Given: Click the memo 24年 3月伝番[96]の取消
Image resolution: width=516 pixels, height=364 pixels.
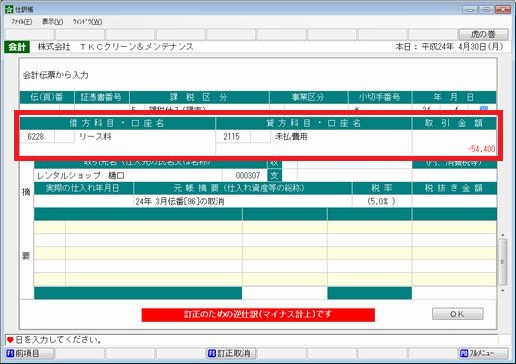Looking at the screenshot, I should [179, 201].
